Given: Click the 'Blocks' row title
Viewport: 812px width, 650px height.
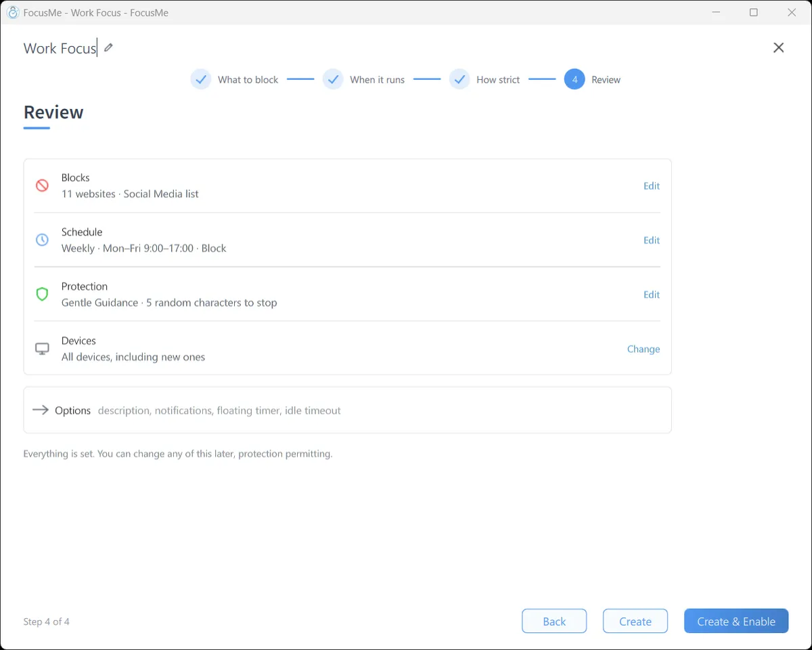Looking at the screenshot, I should (x=75, y=177).
